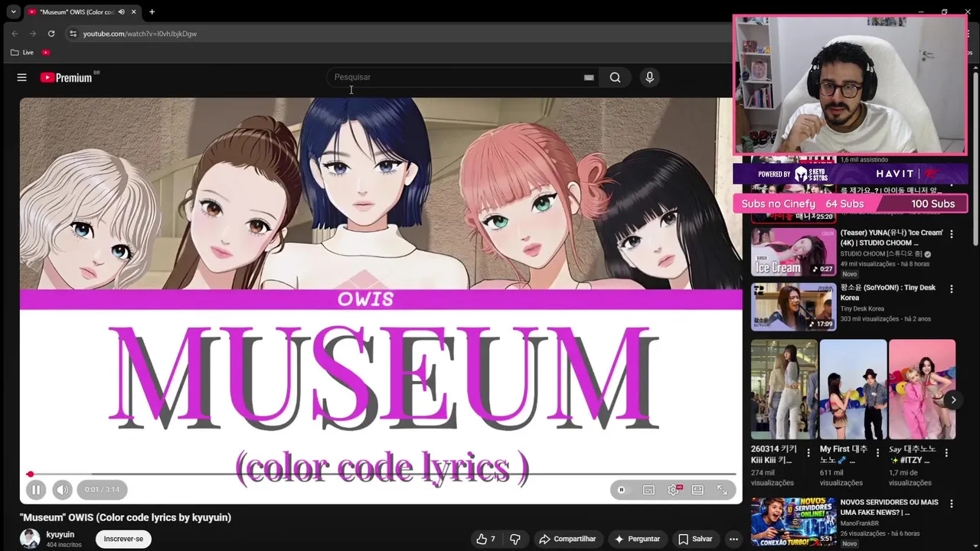This screenshot has height=551, width=980.
Task: Click the video title text "Museum" OWIS
Action: pyautogui.click(x=126, y=517)
